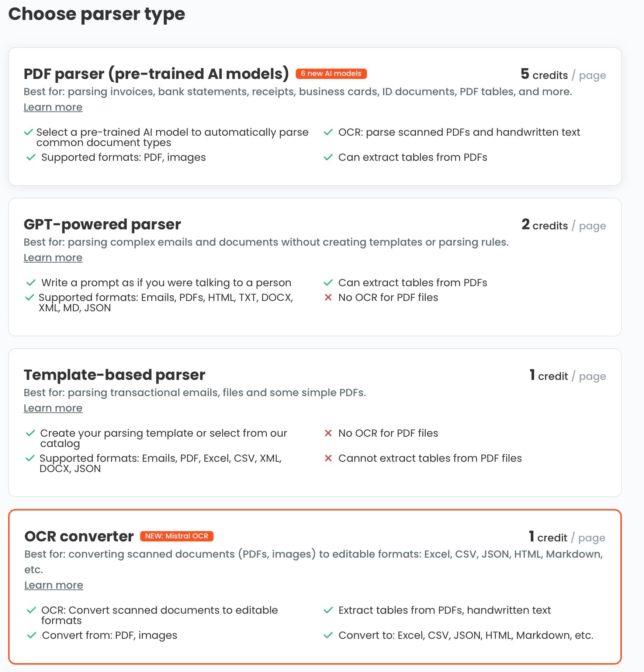Click checkmark beside 'Write a prompt as if you were talking'
The height and width of the screenshot is (672, 644).
tap(31, 283)
